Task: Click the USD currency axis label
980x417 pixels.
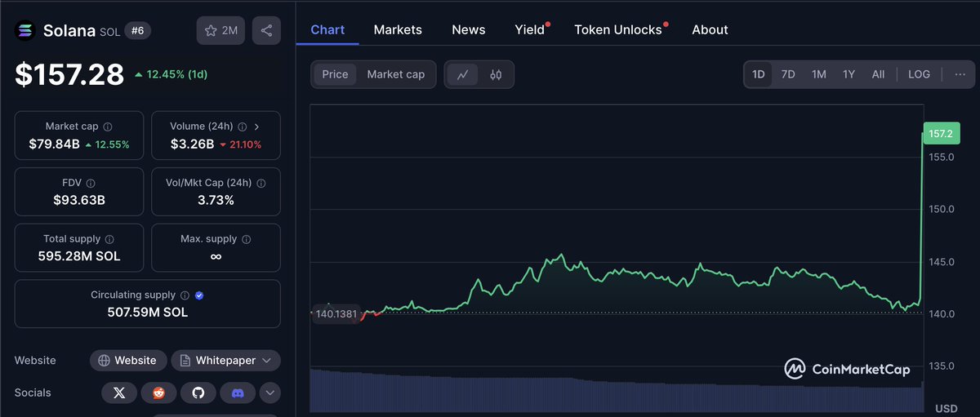Action: (946, 408)
